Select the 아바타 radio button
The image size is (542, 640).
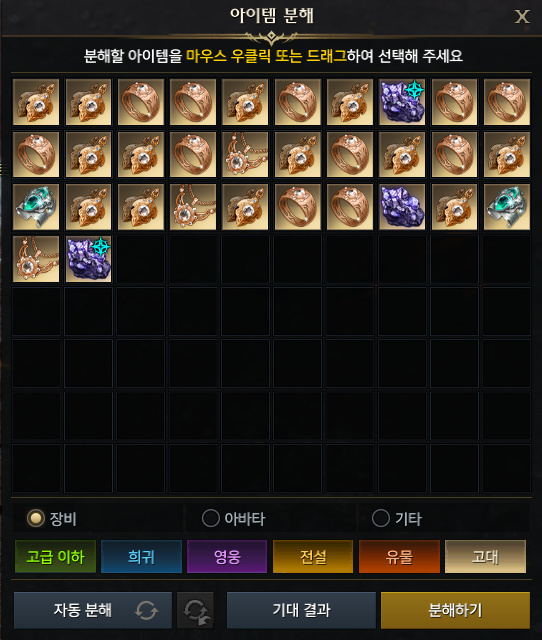[x=211, y=518]
